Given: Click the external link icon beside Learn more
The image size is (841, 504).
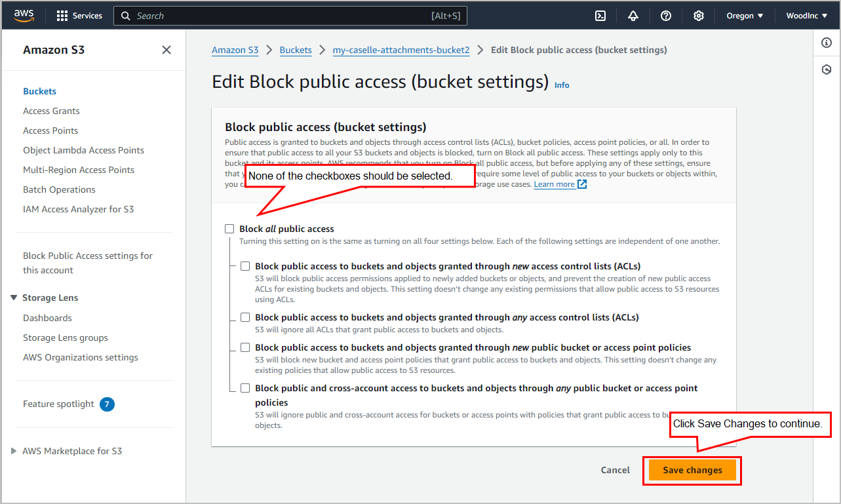Looking at the screenshot, I should tap(582, 184).
